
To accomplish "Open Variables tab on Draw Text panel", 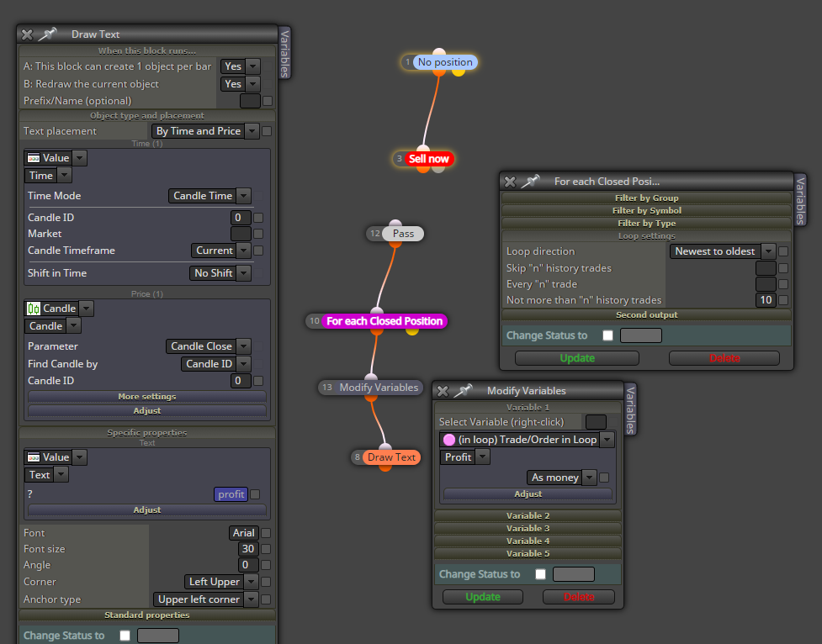I will [284, 54].
